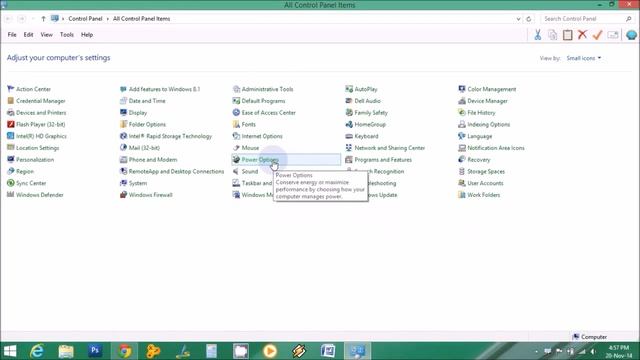Click the volume speaker tray icon
Viewport: 640px width, 360px height.
click(593, 351)
